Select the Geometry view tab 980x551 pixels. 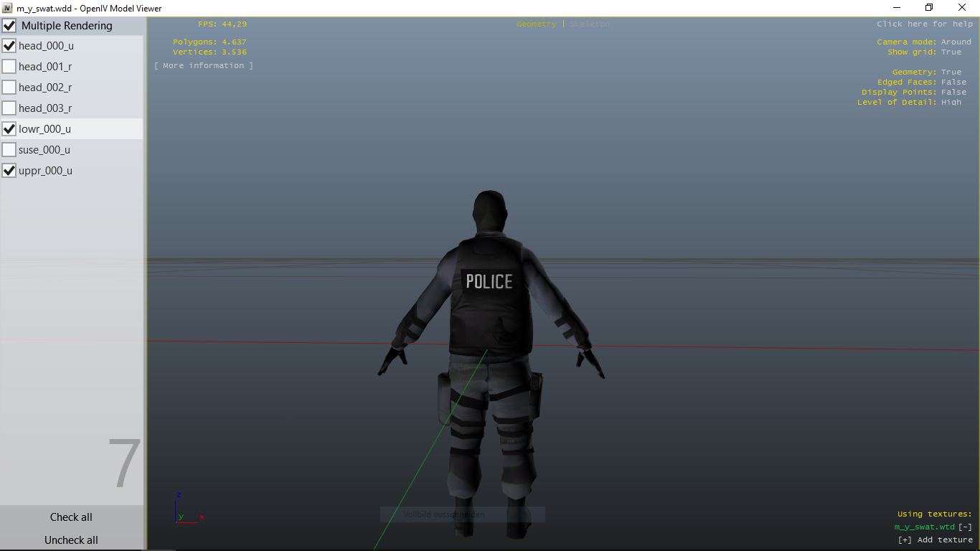tap(536, 24)
